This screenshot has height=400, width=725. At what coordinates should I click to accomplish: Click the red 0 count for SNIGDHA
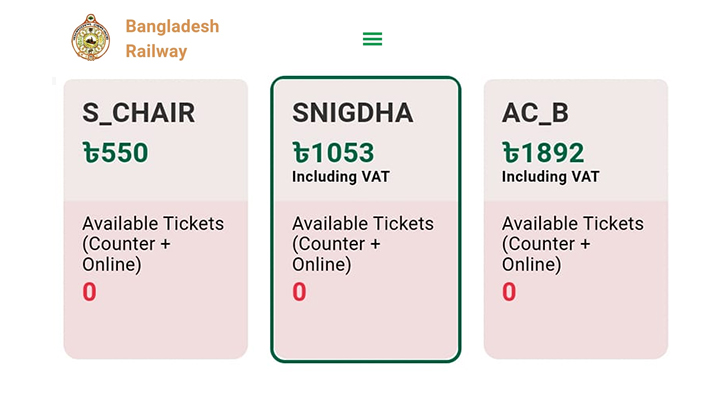(x=299, y=292)
